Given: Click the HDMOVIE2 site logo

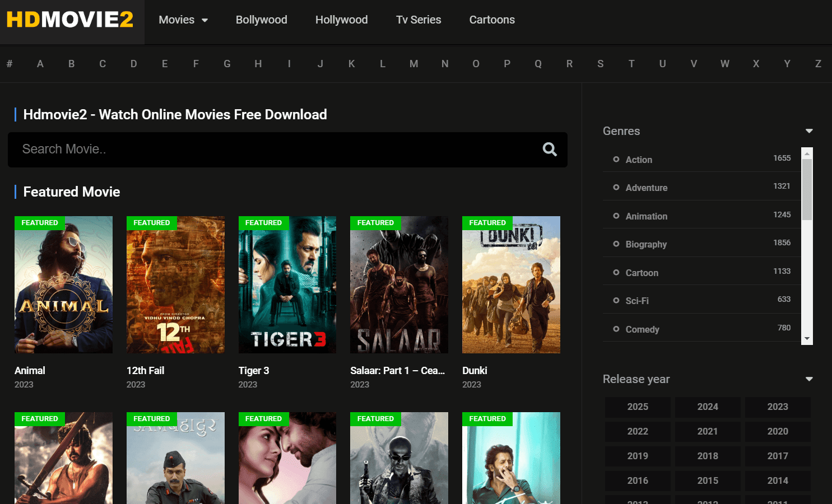Looking at the screenshot, I should pos(70,20).
